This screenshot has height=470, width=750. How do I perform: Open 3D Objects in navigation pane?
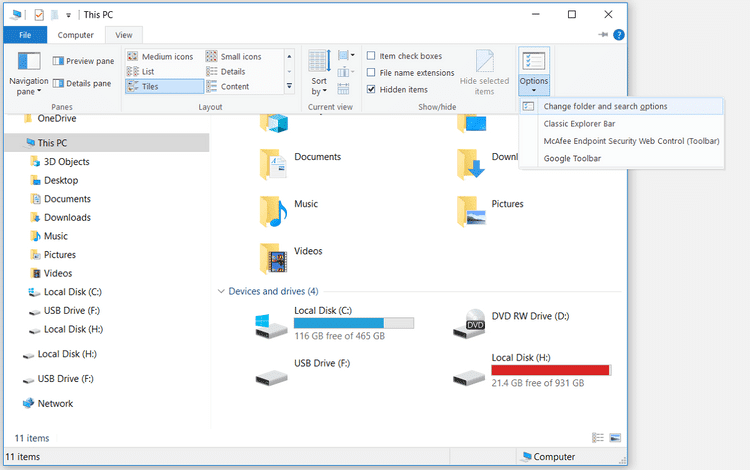coord(66,162)
